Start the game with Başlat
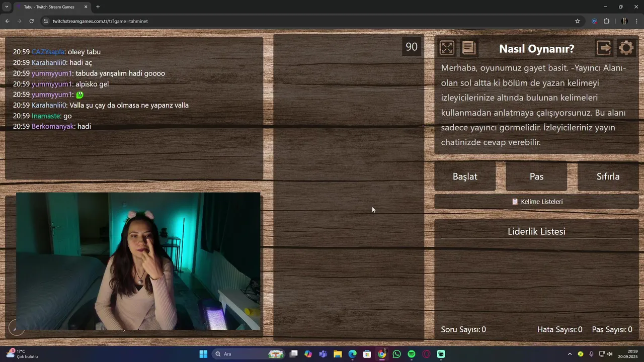 point(465,176)
